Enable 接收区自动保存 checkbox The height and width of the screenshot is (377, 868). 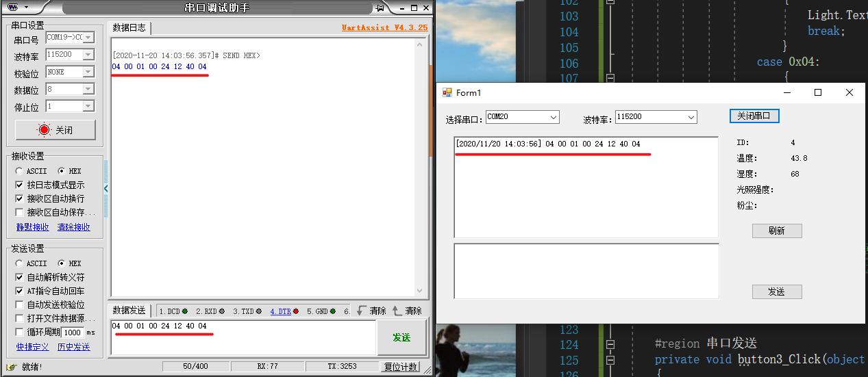[19, 212]
